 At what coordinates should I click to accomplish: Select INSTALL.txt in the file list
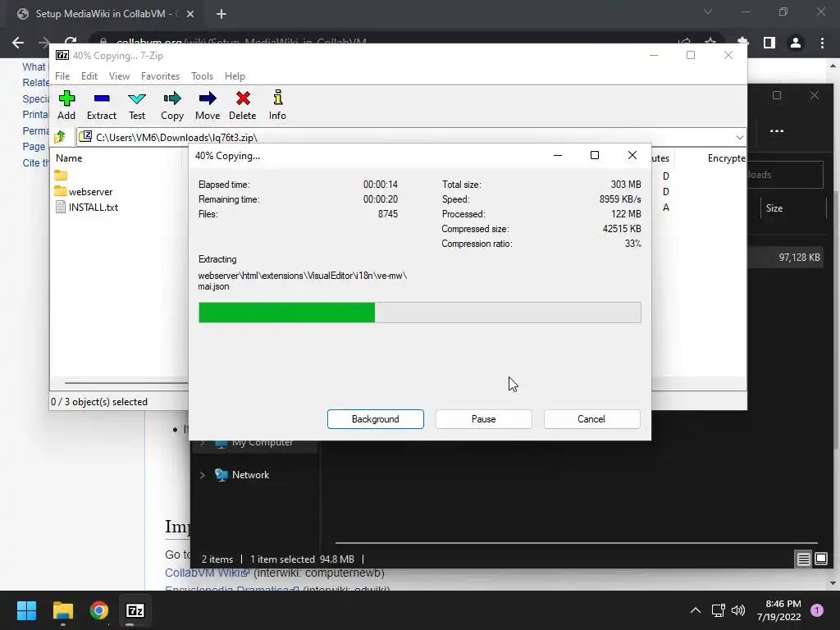pyautogui.click(x=87, y=208)
